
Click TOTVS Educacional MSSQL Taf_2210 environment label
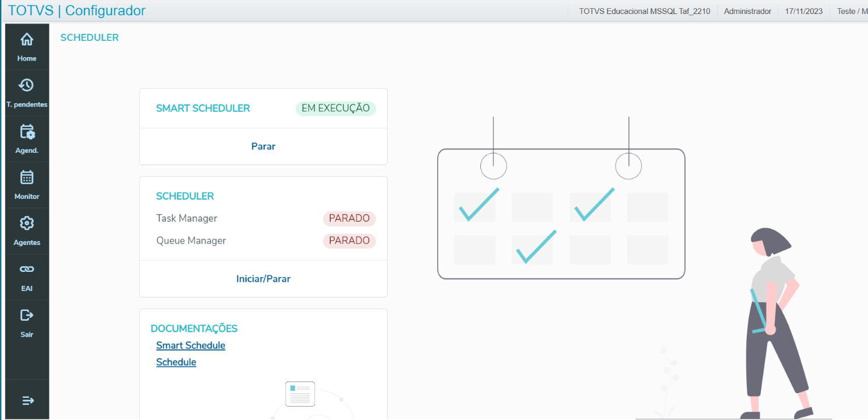(645, 11)
